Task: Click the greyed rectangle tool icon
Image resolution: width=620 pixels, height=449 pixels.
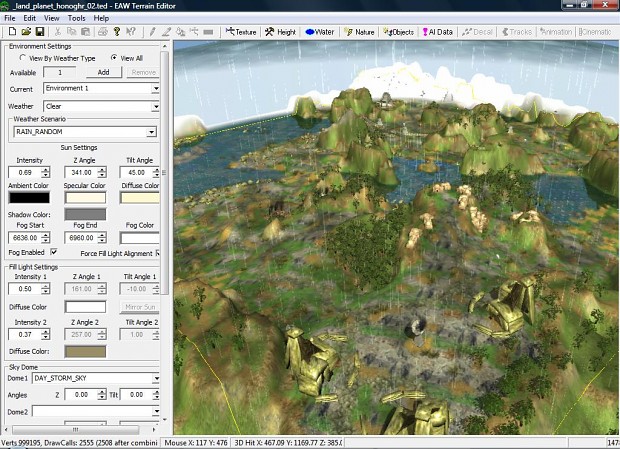Action: (208, 32)
